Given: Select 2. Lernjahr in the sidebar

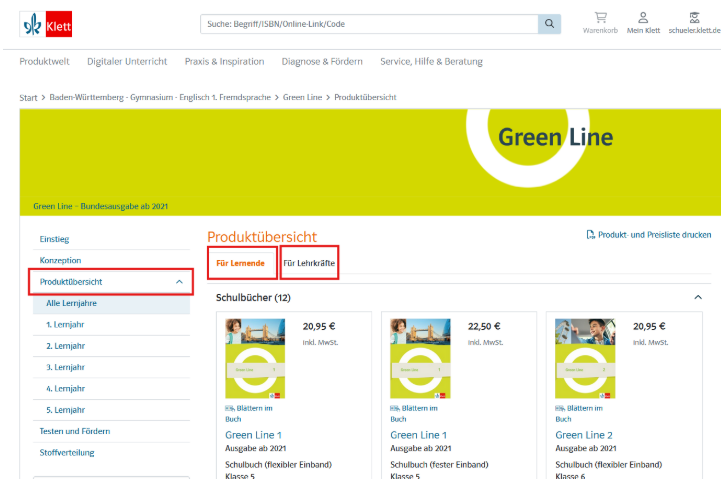Looking at the screenshot, I should [x=65, y=346].
